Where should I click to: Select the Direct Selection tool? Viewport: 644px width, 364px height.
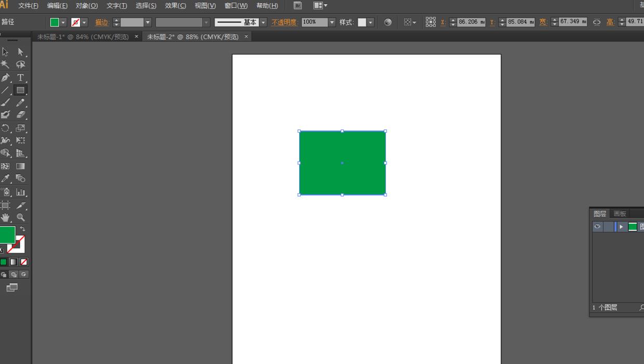click(x=20, y=51)
